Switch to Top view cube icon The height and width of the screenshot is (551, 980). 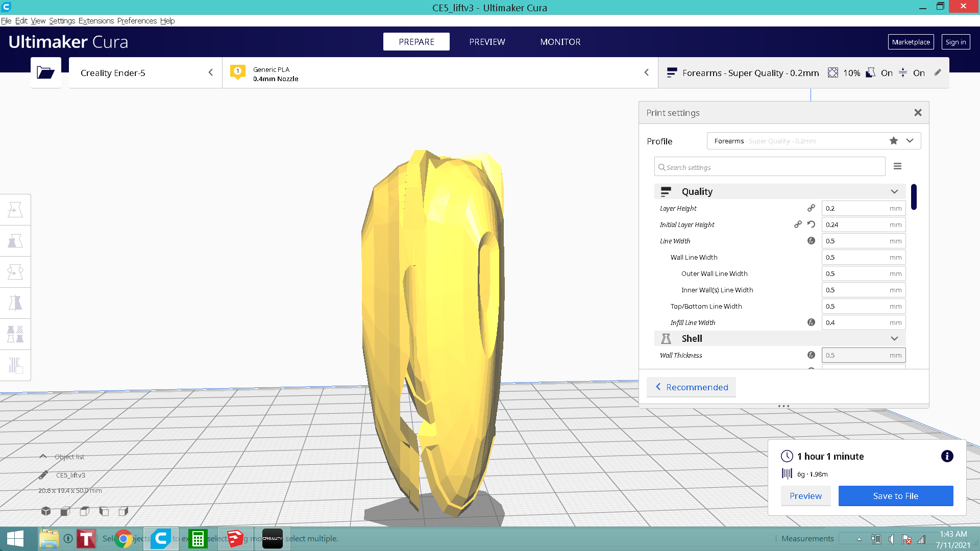(x=85, y=511)
